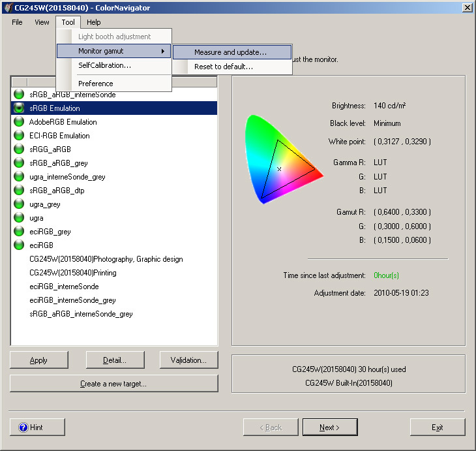The width and height of the screenshot is (476, 451).
Task: Click Create a new target...
Action: 114,384
